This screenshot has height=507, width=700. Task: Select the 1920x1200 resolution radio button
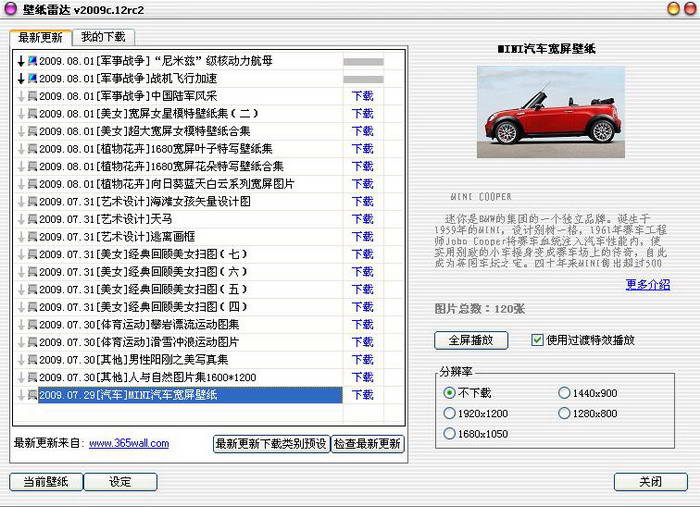(449, 413)
